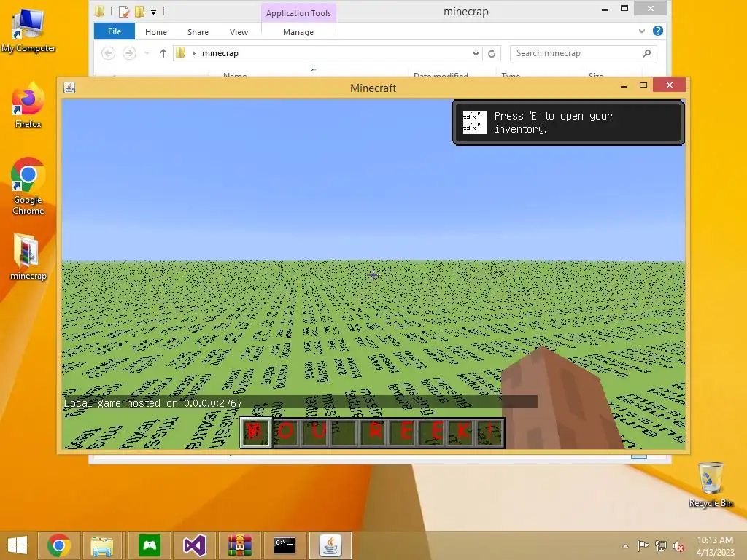The height and width of the screenshot is (560, 747).
Task: Click Properties icon in quick access toolbar
Action: point(124,12)
